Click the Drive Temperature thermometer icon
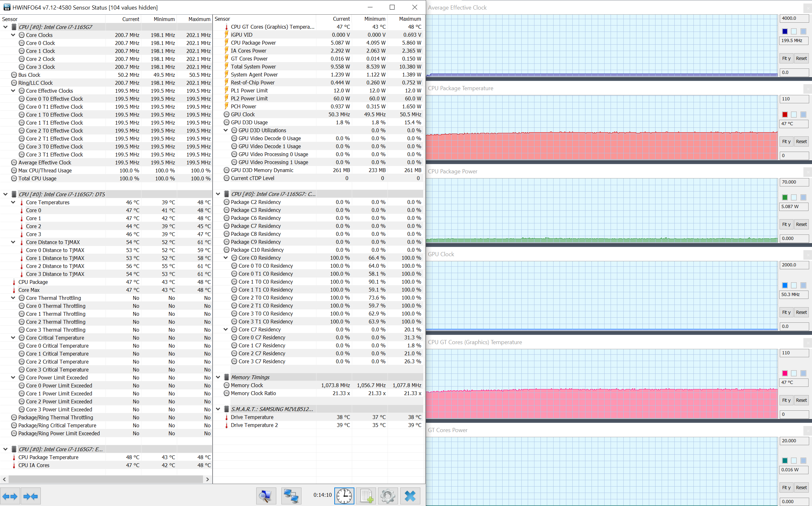Screen dimensions: 812x506 point(227,417)
